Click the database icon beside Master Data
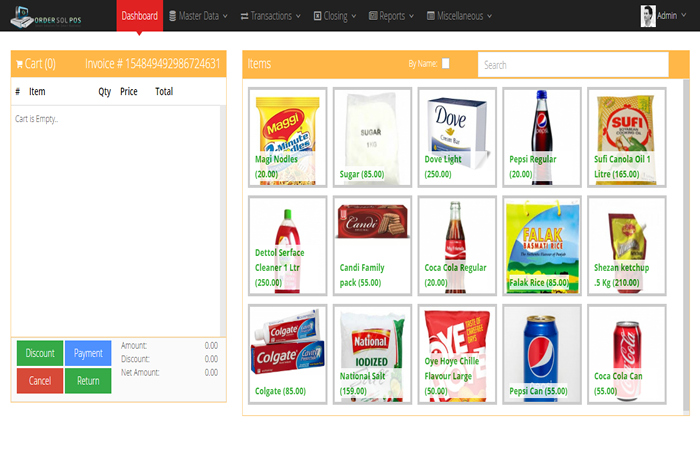700x467 pixels. (x=172, y=16)
